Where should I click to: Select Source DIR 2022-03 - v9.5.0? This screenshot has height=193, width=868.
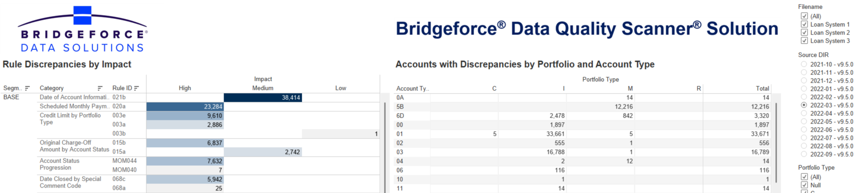pyautogui.click(x=804, y=105)
